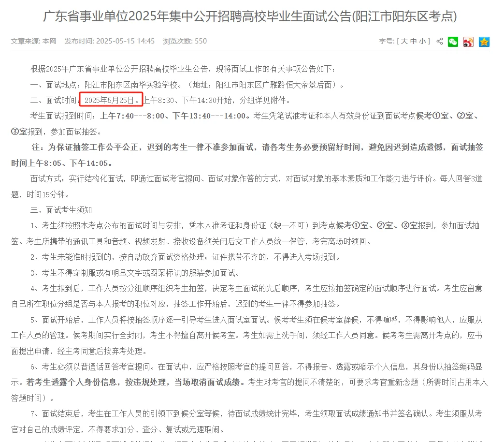Click the announcement title heading
This screenshot has width=504, height=442.
point(252,16)
